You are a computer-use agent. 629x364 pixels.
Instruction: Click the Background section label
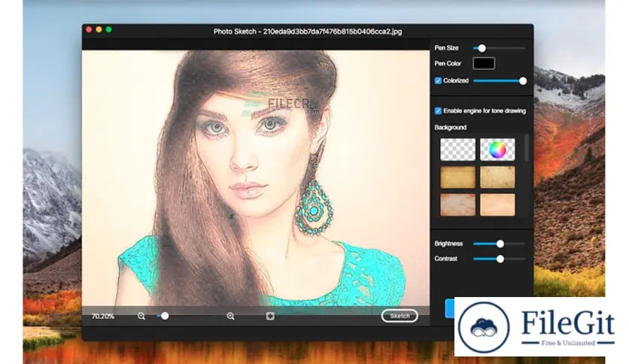tap(450, 127)
